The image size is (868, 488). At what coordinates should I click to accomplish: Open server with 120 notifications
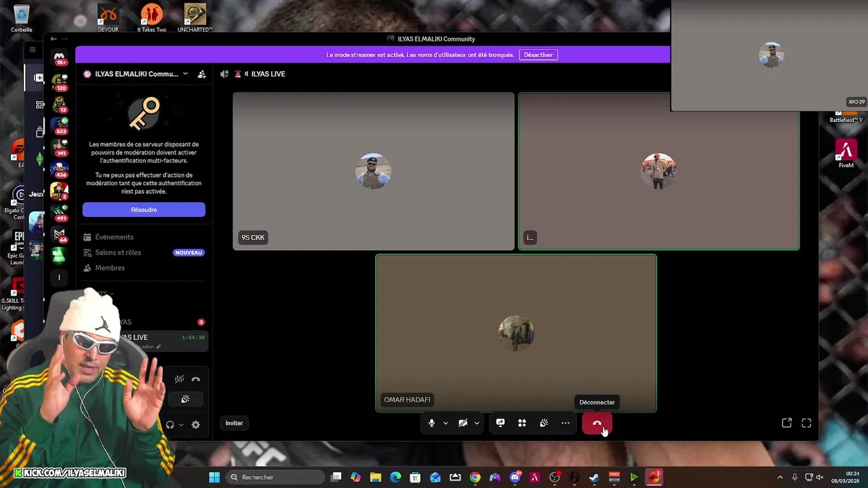click(60, 82)
